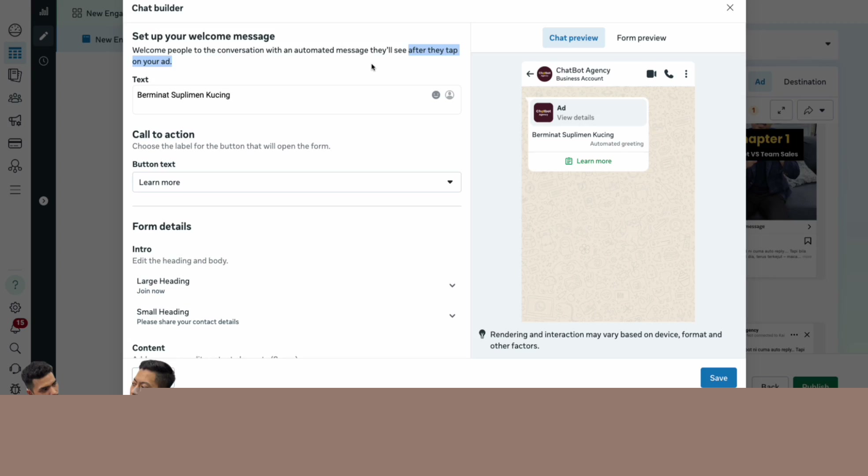Open the Button text Learn more dropdown
This screenshot has height=476, width=868.
click(x=296, y=182)
